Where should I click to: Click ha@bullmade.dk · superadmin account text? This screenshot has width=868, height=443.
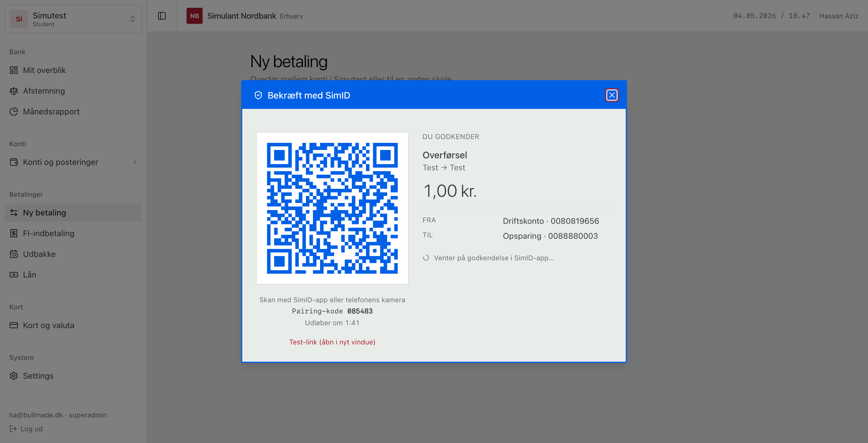pos(58,415)
